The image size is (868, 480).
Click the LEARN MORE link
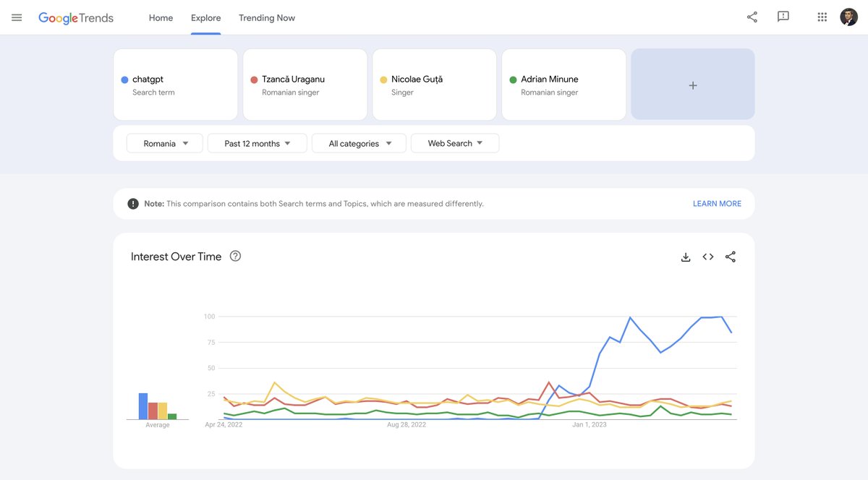[x=717, y=204]
